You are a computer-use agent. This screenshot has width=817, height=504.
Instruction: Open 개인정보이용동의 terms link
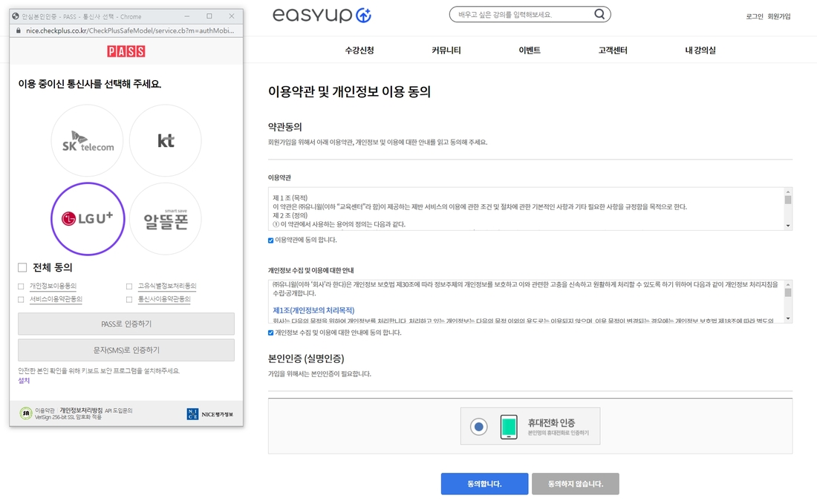coord(53,287)
